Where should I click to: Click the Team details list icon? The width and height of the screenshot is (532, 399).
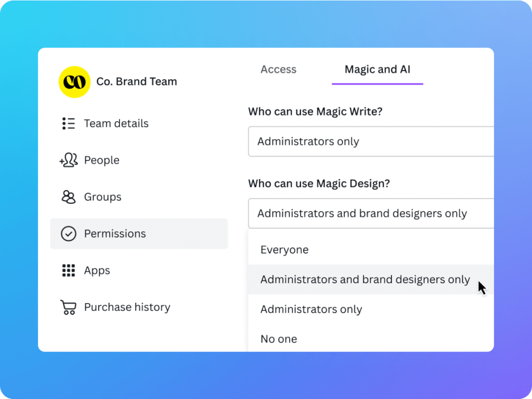(x=68, y=124)
